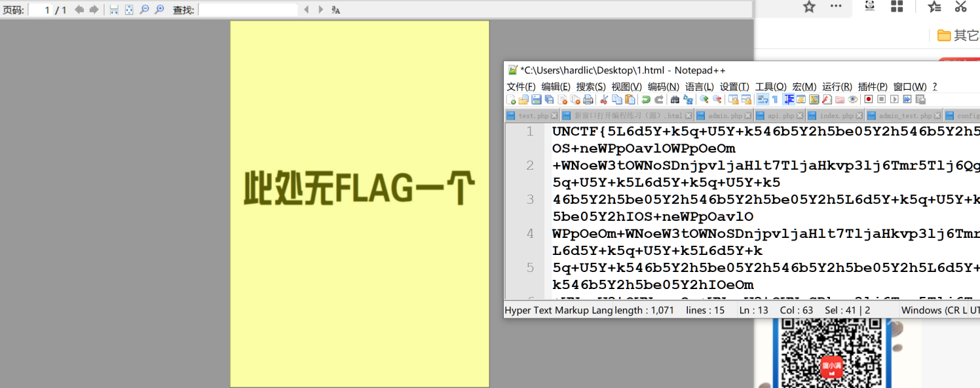Click the Print icon in Notepad++ toolbar
Viewport: 980px width, 388px height.
point(588,100)
